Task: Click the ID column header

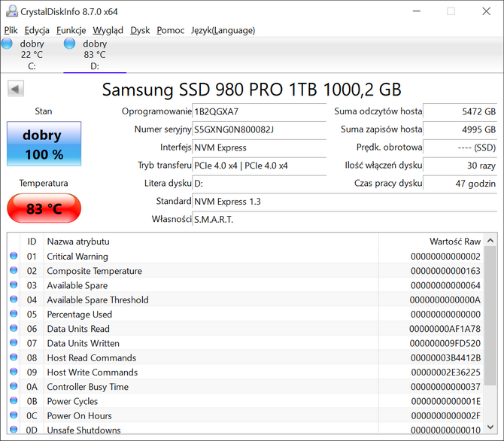Action: pos(32,242)
